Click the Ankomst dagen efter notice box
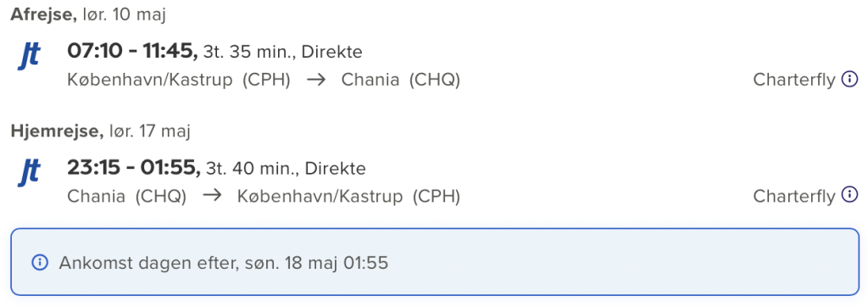Viewport: 868px width, 307px height. tap(435, 262)
